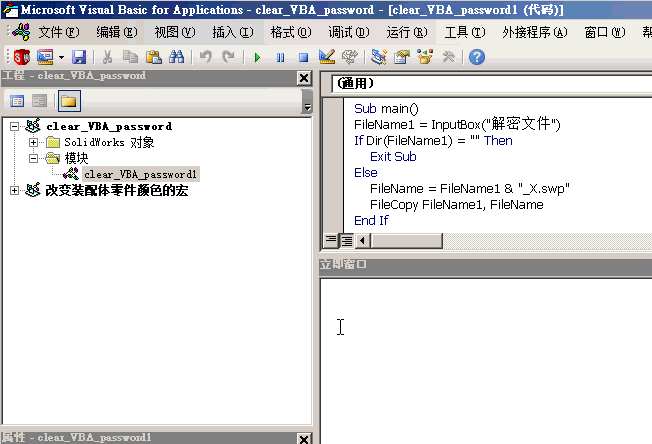Open the 工具(T) menu
Screen dimensions: 652x444
tap(465, 32)
